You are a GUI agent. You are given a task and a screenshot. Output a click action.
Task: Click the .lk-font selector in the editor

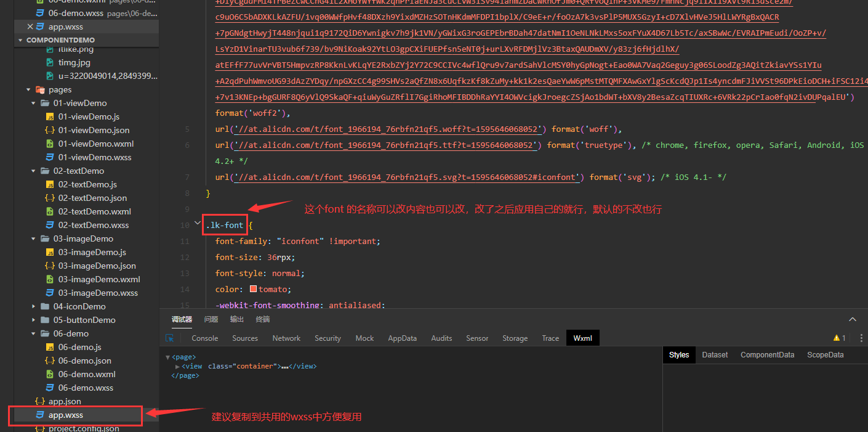(x=225, y=226)
